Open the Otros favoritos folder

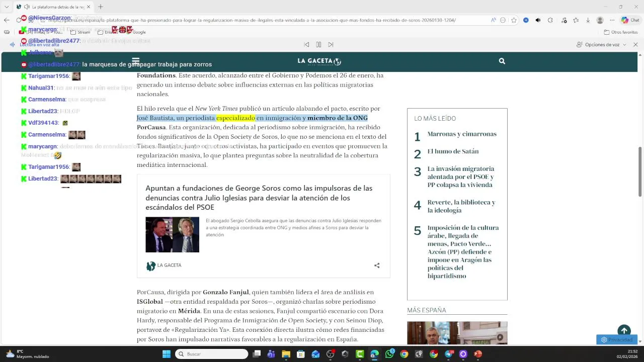point(620,32)
